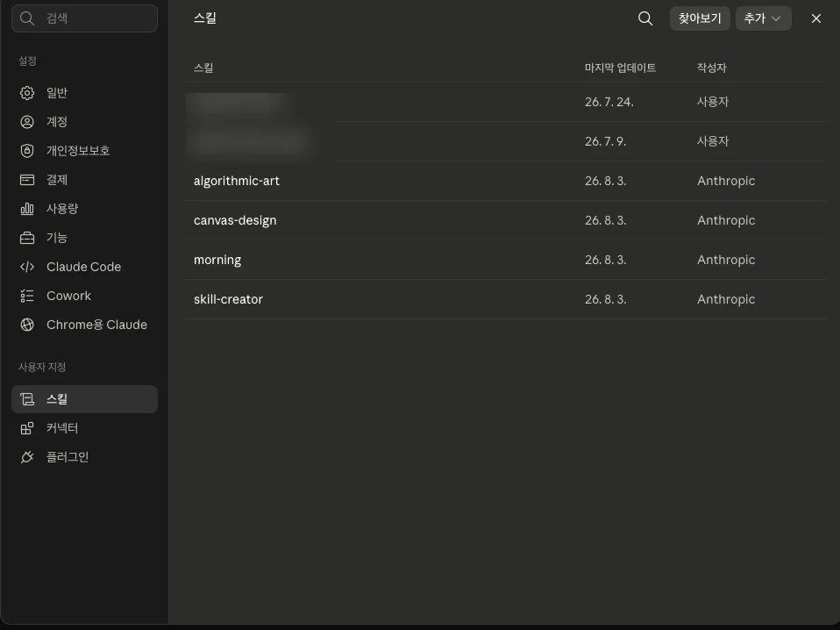Open the 커넥터 section
840x630 pixels.
[x=85, y=428]
